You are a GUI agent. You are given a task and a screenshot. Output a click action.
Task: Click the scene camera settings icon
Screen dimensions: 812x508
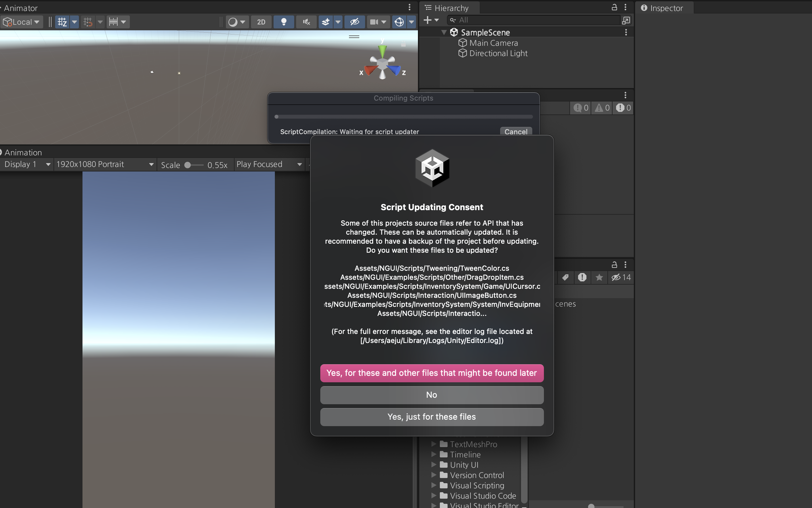pyautogui.click(x=374, y=22)
